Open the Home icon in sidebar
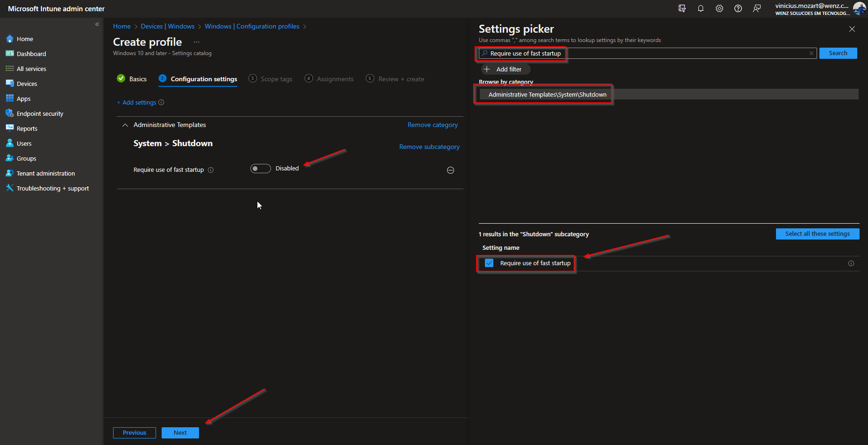The image size is (868, 445). coord(9,39)
